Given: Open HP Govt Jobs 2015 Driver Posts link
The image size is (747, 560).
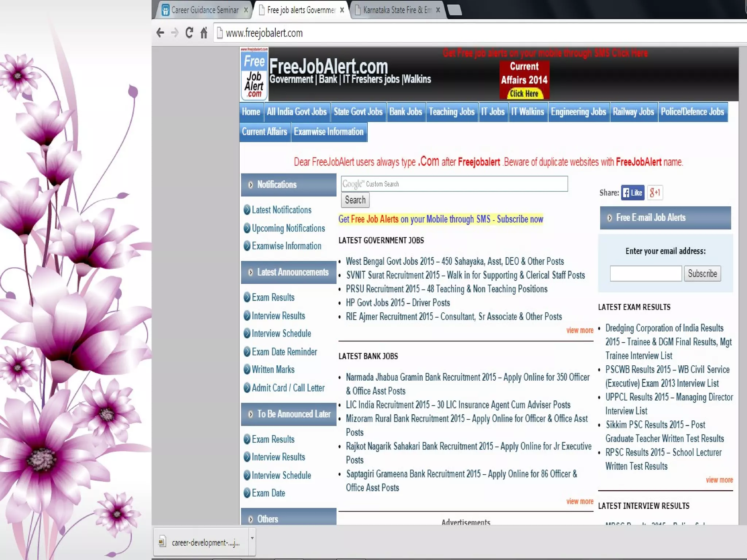Looking at the screenshot, I should coord(398,303).
